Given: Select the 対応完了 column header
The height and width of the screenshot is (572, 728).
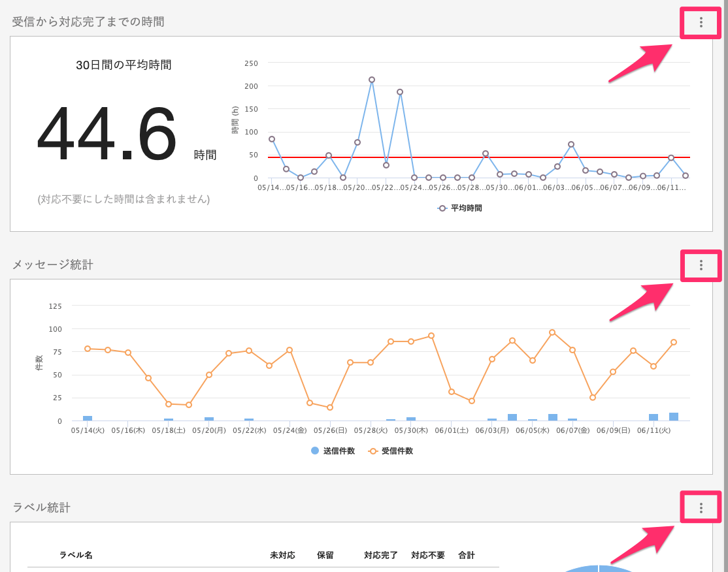Looking at the screenshot, I should tap(380, 555).
